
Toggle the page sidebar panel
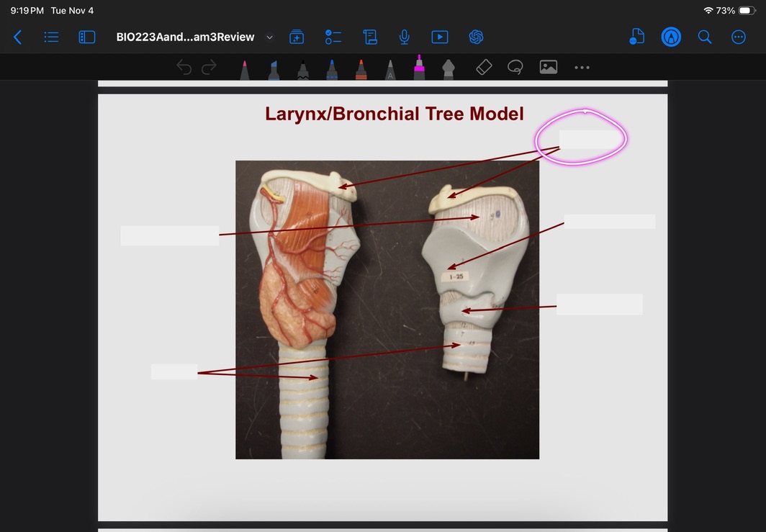87,37
